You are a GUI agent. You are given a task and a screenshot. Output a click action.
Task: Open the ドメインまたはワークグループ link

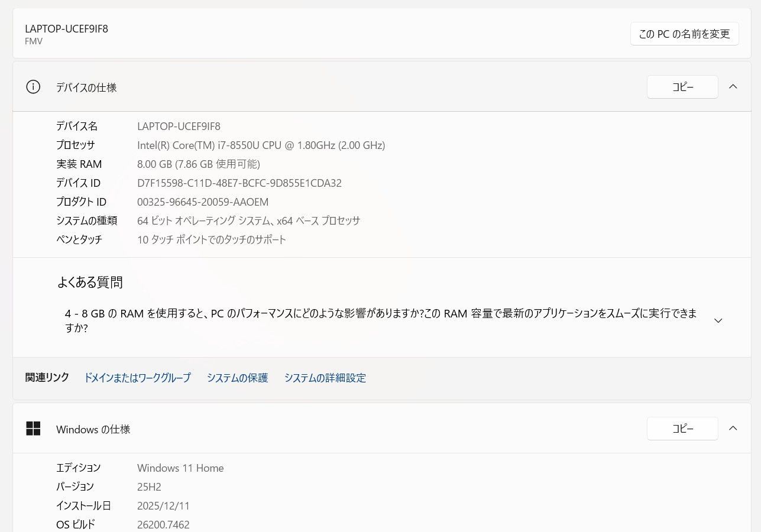[x=137, y=378]
